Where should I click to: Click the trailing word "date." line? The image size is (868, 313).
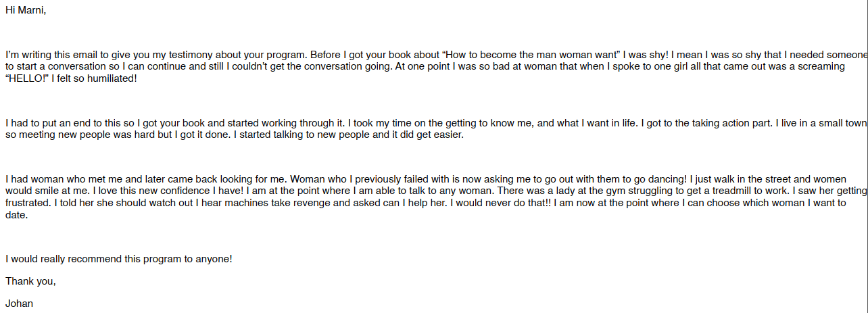pos(17,215)
